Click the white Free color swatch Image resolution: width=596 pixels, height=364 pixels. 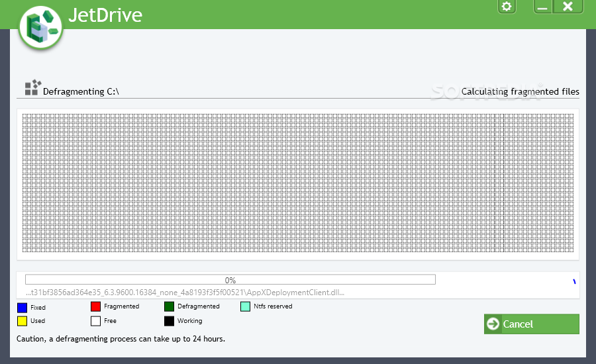coord(96,321)
